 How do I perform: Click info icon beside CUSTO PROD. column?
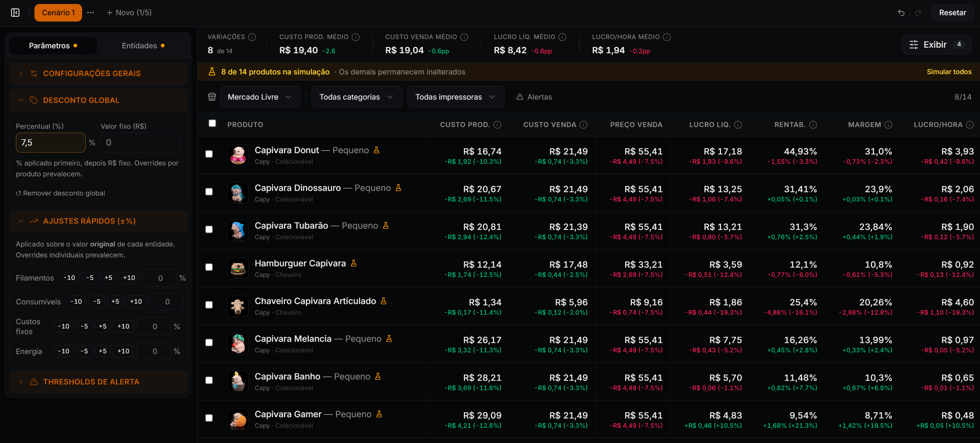pos(497,125)
